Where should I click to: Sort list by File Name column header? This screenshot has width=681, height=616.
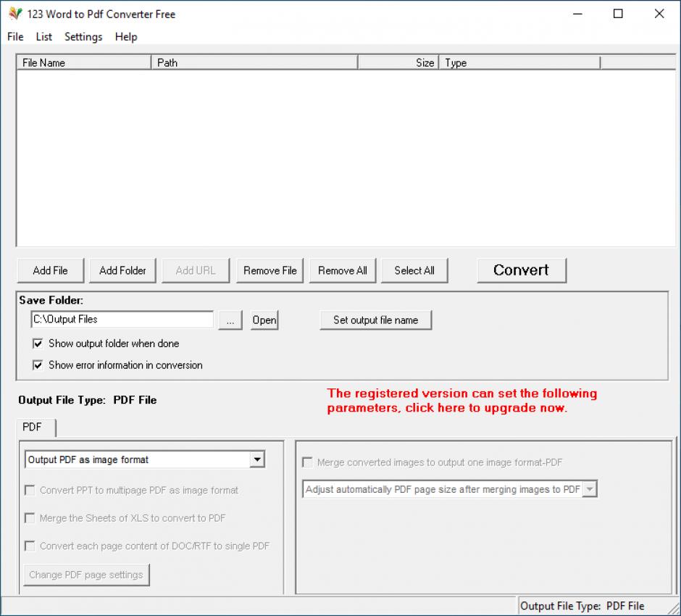(84, 62)
